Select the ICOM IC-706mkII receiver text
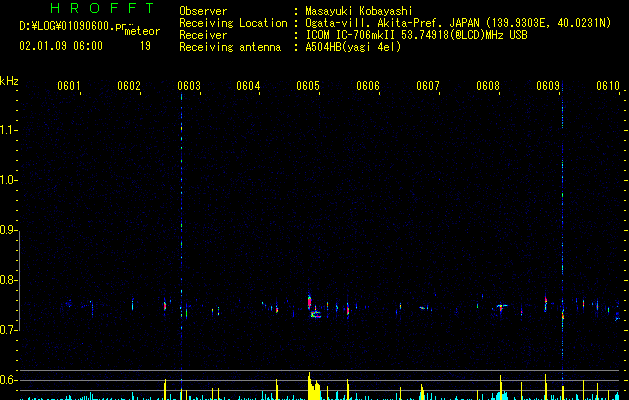This screenshot has height=400, width=629. [x=416, y=35]
